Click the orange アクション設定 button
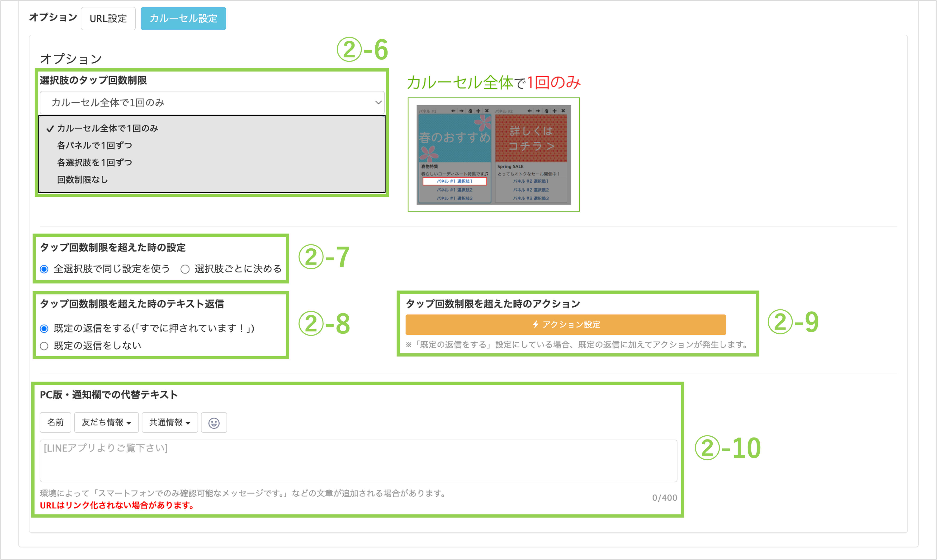 point(565,325)
